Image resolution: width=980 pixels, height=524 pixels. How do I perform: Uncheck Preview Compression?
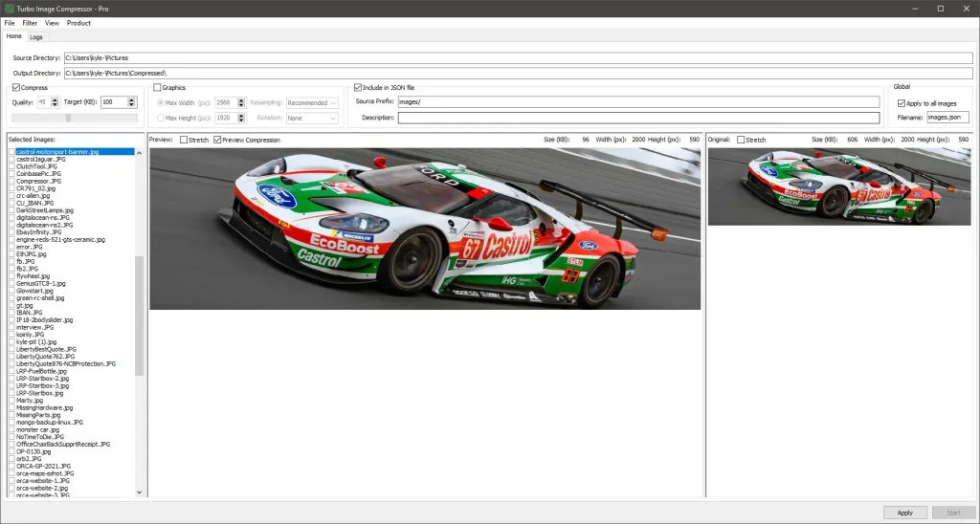(217, 140)
